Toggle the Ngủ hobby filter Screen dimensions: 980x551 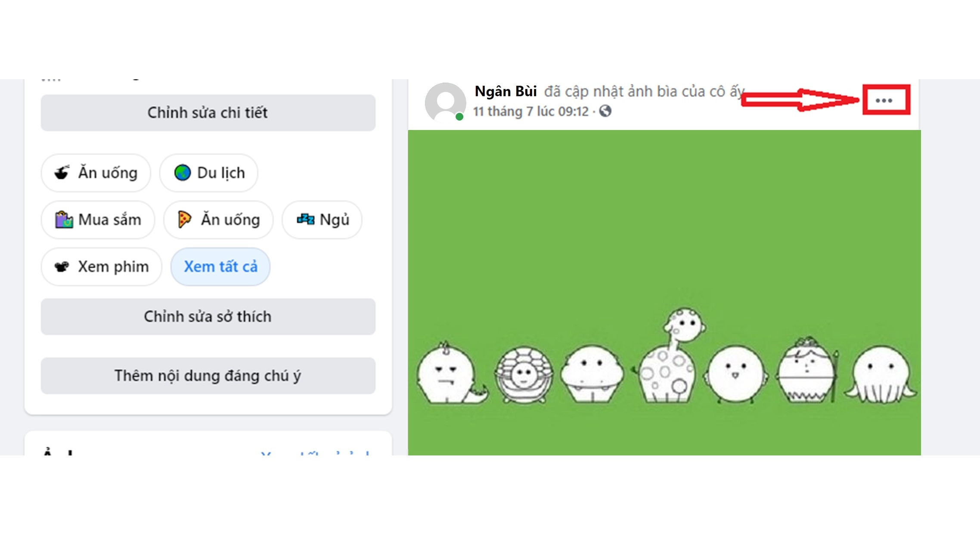tap(321, 220)
